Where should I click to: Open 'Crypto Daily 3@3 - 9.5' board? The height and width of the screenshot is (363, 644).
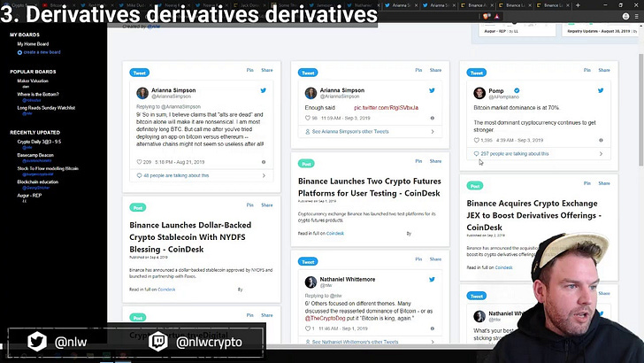point(39,142)
